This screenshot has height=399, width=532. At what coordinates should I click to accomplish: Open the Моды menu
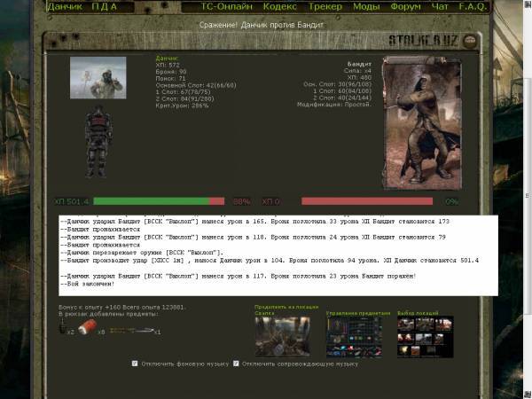point(366,7)
